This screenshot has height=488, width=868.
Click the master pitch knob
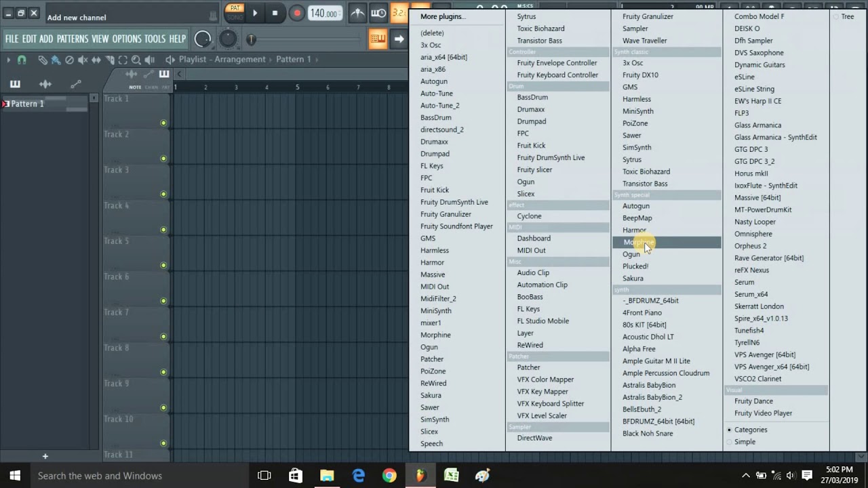tap(228, 39)
